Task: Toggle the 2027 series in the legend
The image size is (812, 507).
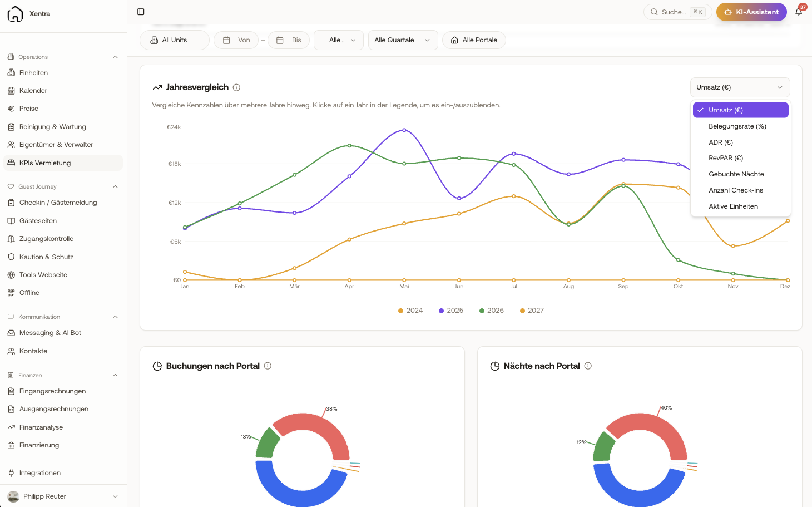Action: [x=532, y=311]
